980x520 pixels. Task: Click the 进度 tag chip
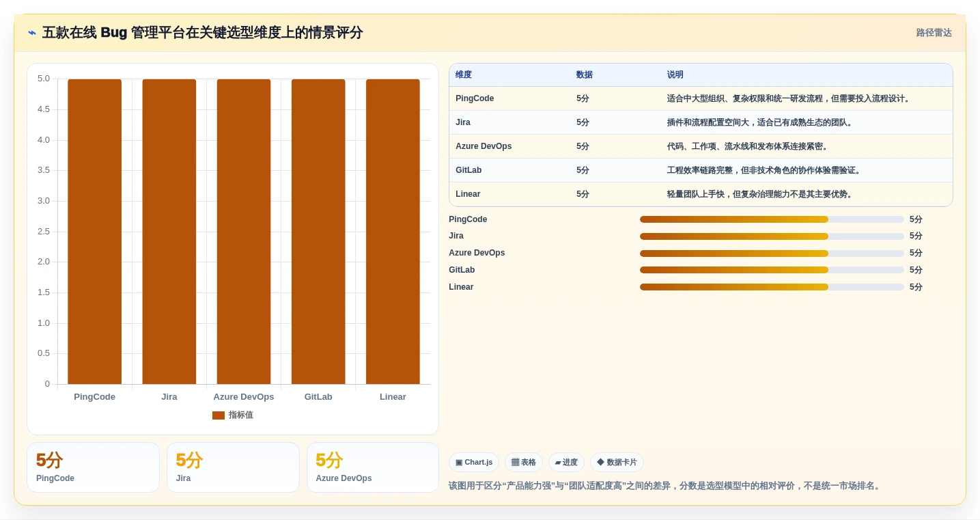[566, 463]
